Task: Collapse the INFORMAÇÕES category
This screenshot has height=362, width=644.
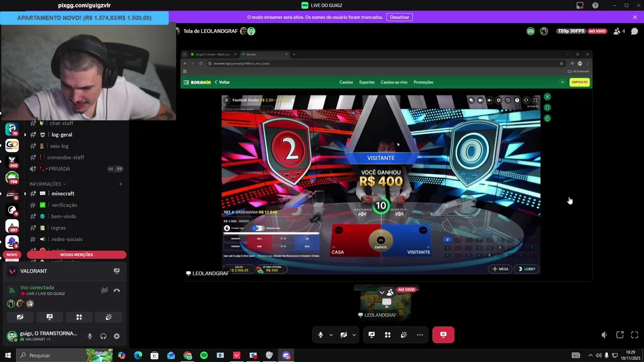Action: [48, 184]
